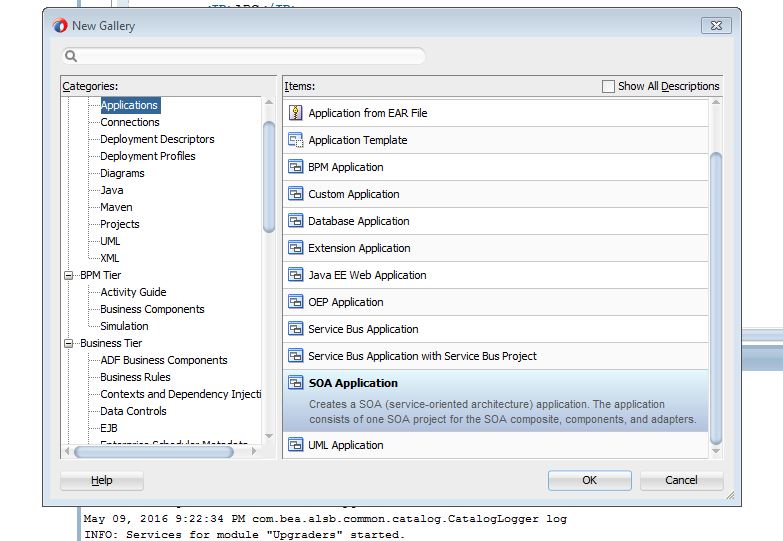Select Java category
Image resolution: width=783 pixels, height=541 pixels.
(x=112, y=190)
